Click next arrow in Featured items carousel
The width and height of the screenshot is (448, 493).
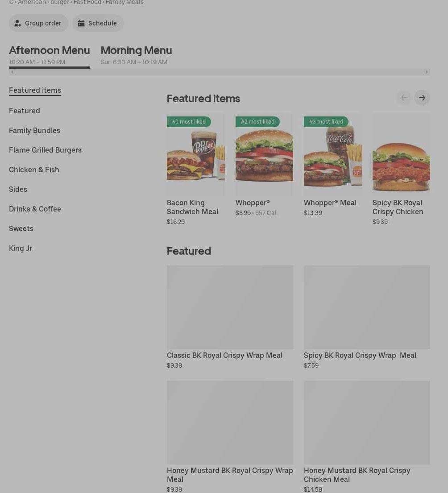coord(422,98)
